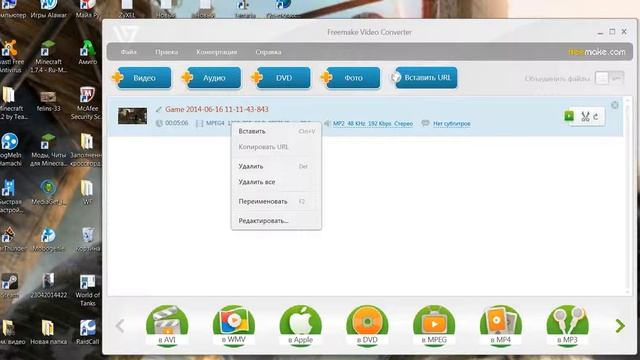640x360 pixels.
Task: Show next formats with the green arrow
Action: [x=620, y=326]
